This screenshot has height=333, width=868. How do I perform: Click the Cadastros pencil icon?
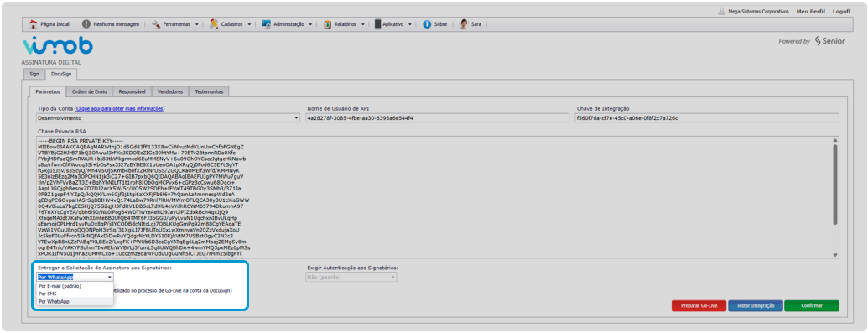tap(214, 24)
